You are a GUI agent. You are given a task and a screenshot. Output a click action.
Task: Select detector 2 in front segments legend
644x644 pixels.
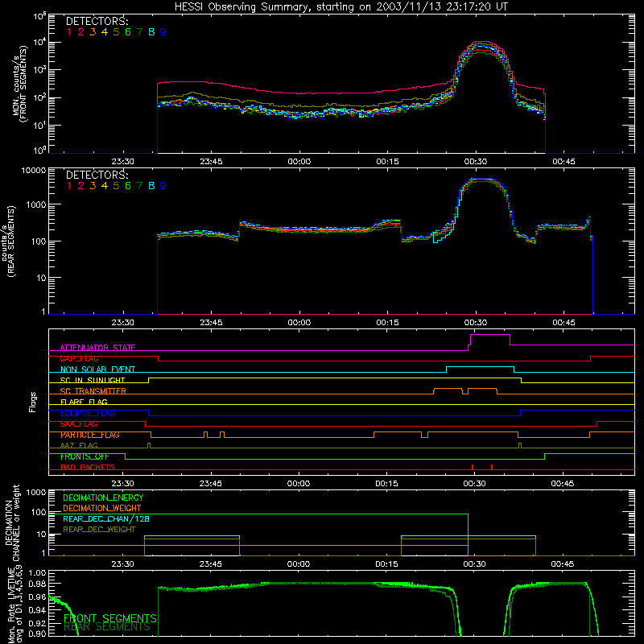(81, 32)
